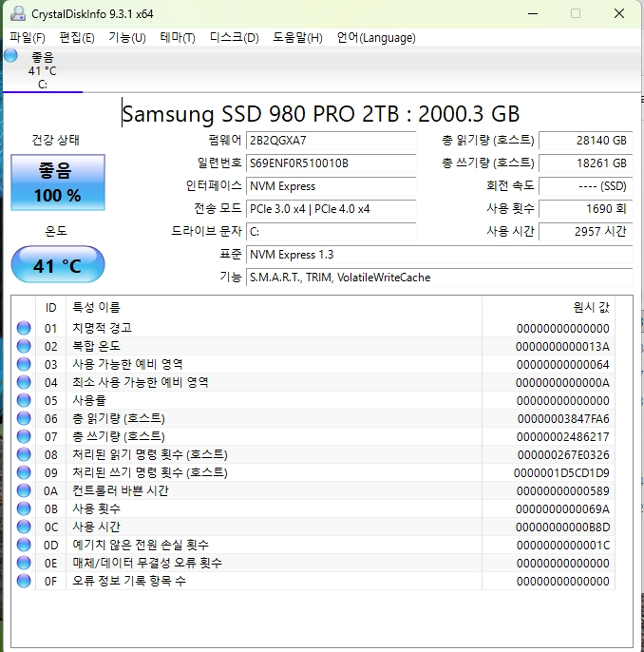The width and height of the screenshot is (644, 652).
Task: Select raw value 00000003847FA6
Action: click(563, 419)
